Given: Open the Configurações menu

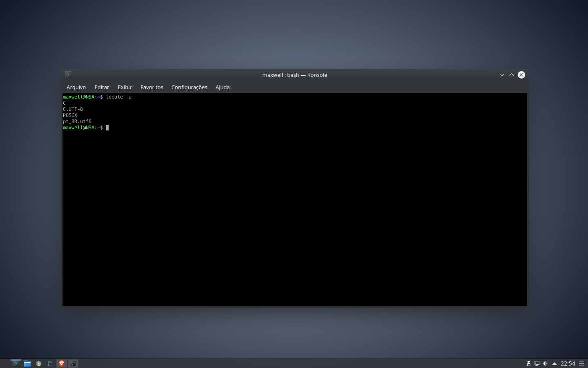Looking at the screenshot, I should pyautogui.click(x=189, y=87).
